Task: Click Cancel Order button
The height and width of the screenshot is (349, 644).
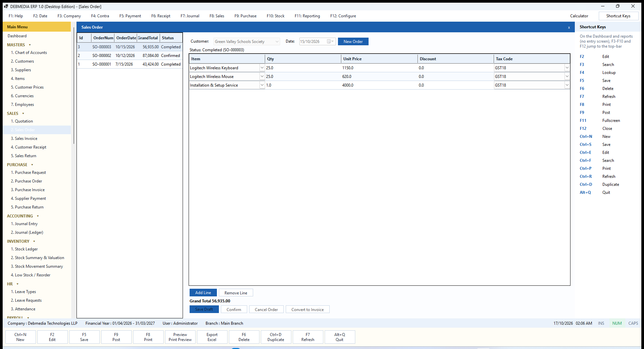Action: (266, 309)
